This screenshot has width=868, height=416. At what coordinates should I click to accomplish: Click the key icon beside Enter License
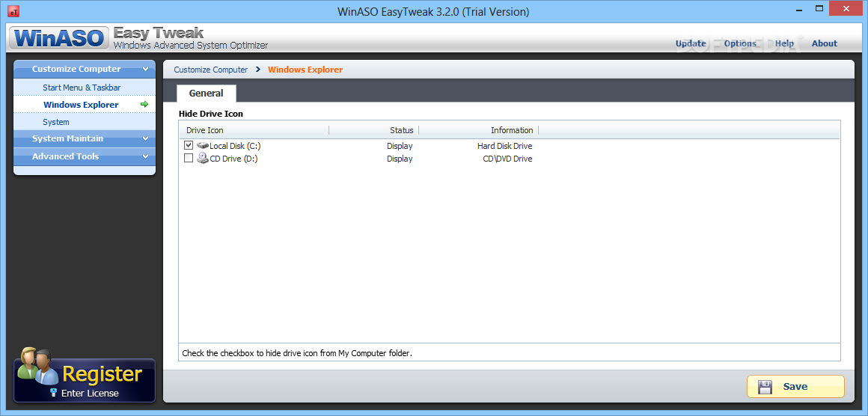pyautogui.click(x=54, y=393)
